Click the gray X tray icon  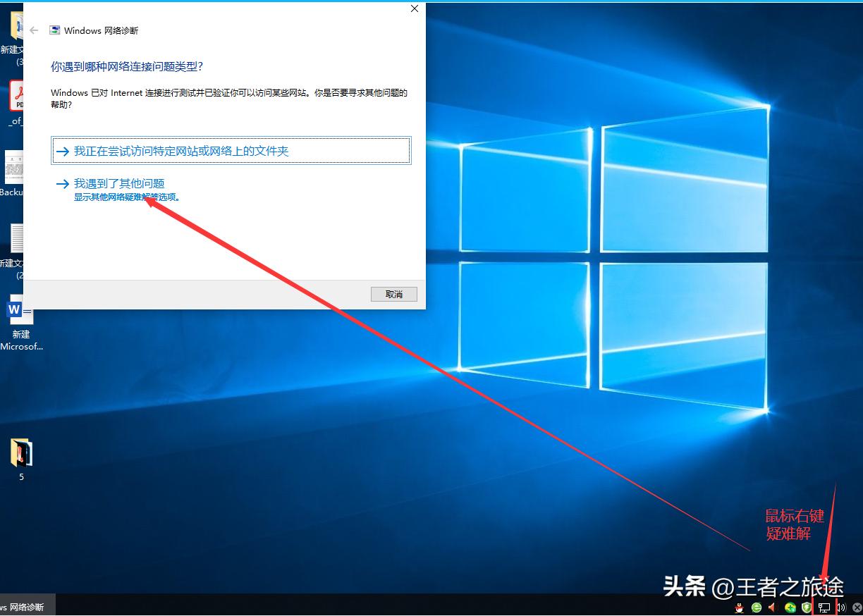(857, 608)
